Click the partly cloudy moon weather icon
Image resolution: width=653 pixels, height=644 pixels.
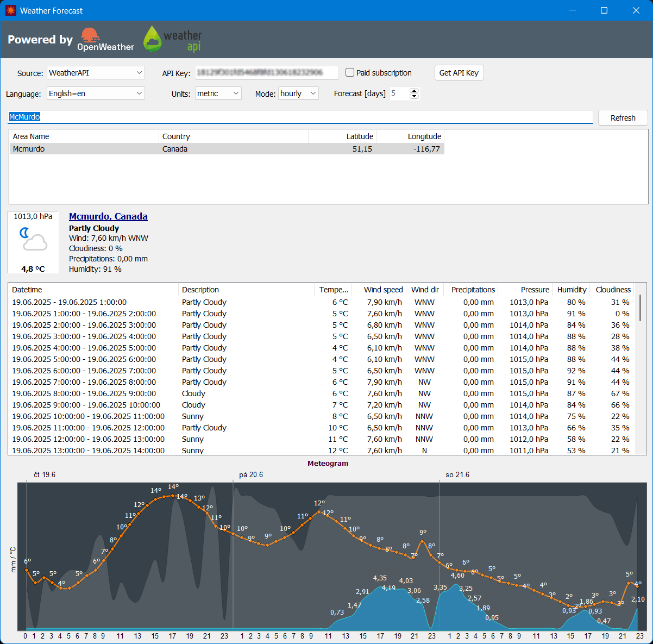click(x=33, y=240)
